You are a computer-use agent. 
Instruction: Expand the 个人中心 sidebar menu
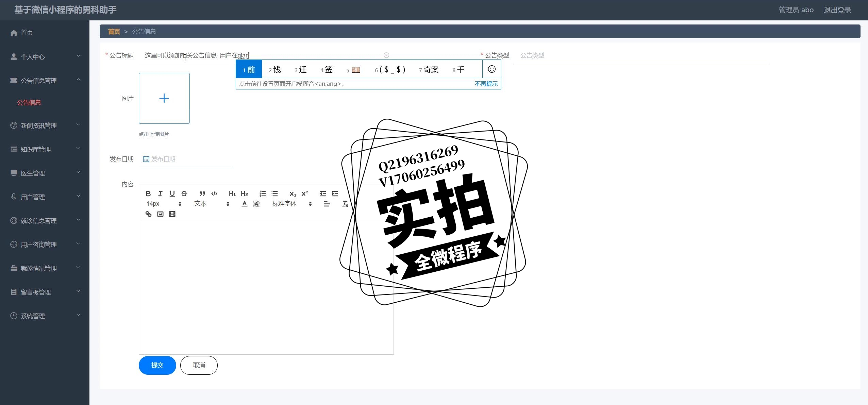(45, 57)
